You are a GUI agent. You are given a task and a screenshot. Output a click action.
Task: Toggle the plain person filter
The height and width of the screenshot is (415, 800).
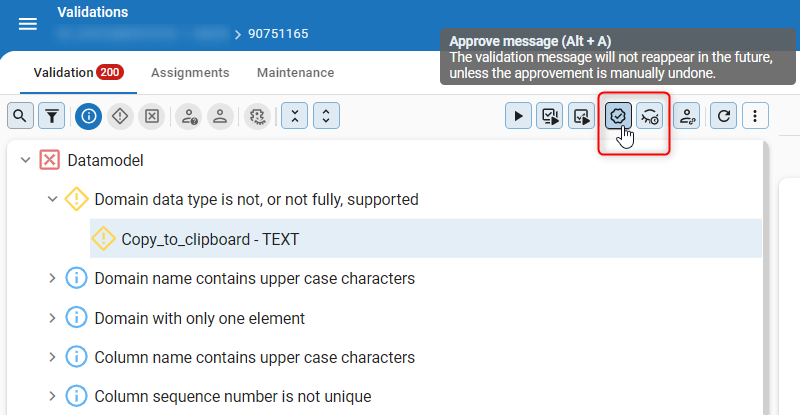pos(220,116)
